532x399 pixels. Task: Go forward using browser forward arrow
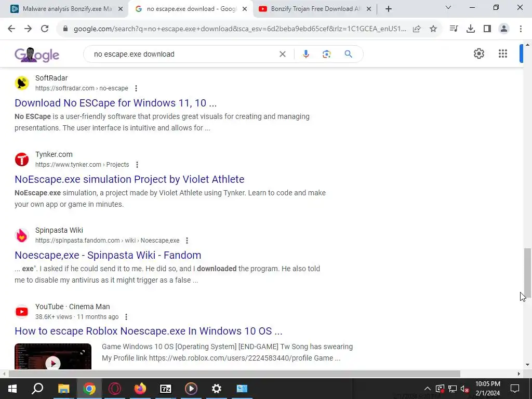coord(28,29)
